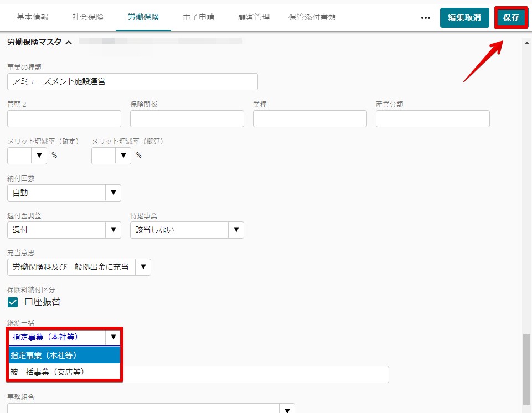Viewport: 532px width, 413px height.
Task: Open the 保管添付書類 tab
Action: click(x=312, y=17)
